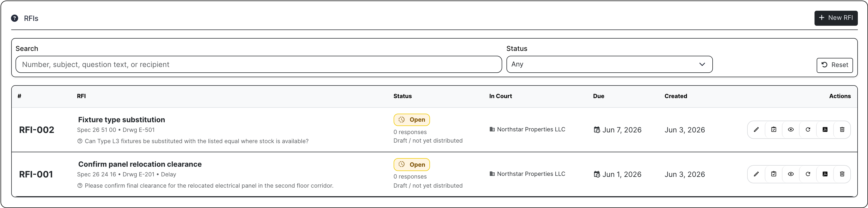868x208 pixels.
Task: Delete RFI-002 with the trash icon
Action: click(x=842, y=130)
